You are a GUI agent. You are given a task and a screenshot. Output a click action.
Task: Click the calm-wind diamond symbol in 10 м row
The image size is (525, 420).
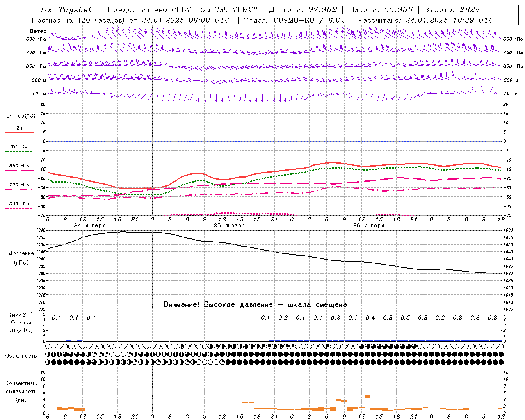point(495,94)
